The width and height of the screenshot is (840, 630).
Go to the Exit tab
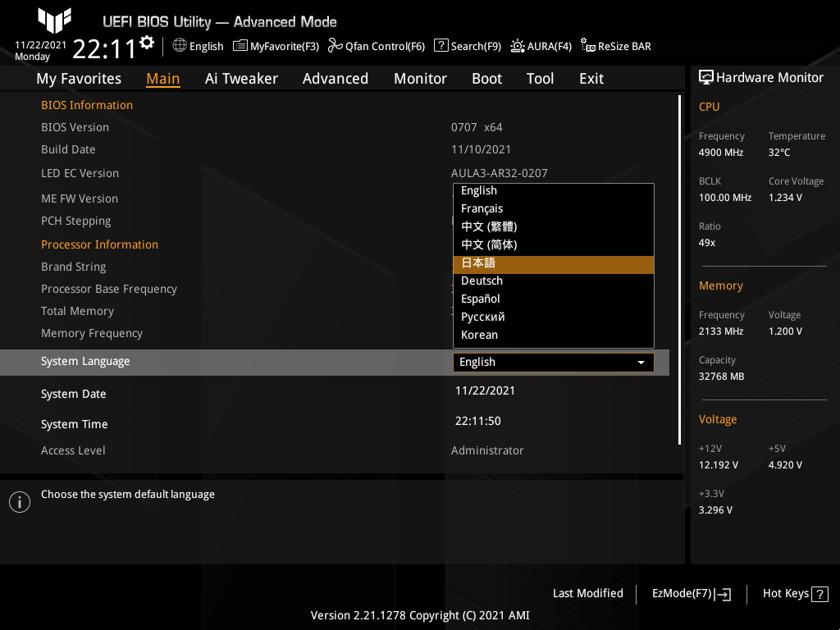[x=591, y=79]
